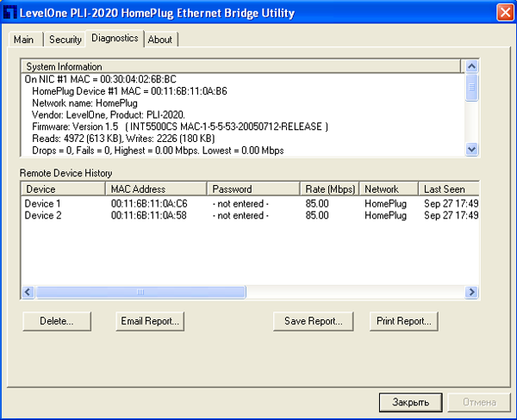Click Device 1 last seen Sep 27 17:49
The width and height of the screenshot is (517, 420).
[452, 204]
